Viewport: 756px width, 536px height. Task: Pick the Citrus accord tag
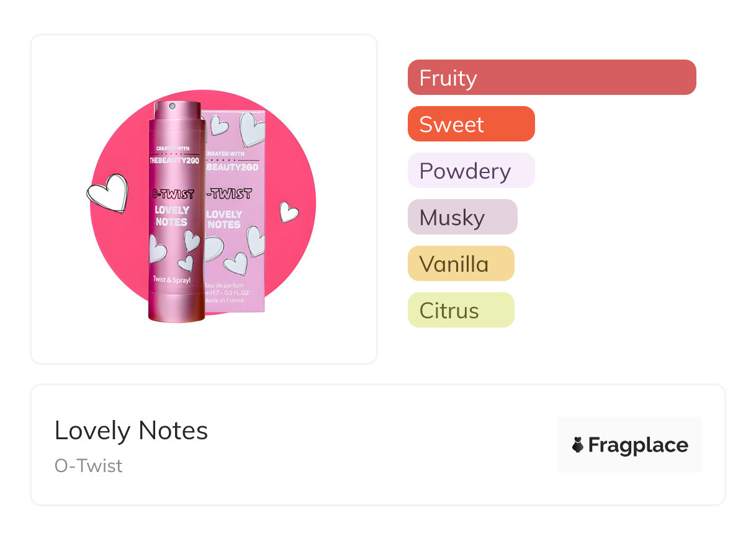[461, 310]
